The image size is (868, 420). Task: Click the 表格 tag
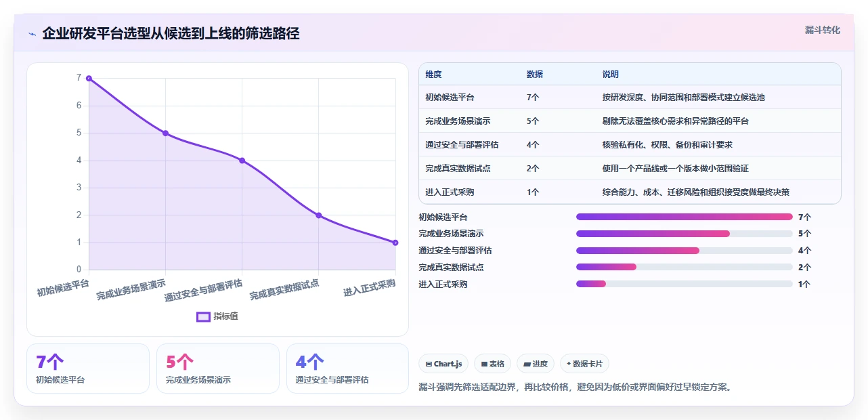click(x=492, y=364)
